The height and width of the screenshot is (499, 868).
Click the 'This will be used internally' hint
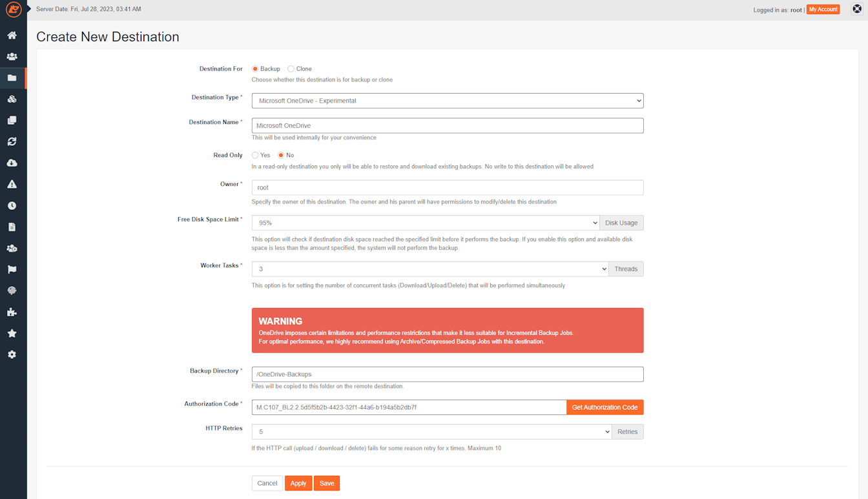click(314, 137)
